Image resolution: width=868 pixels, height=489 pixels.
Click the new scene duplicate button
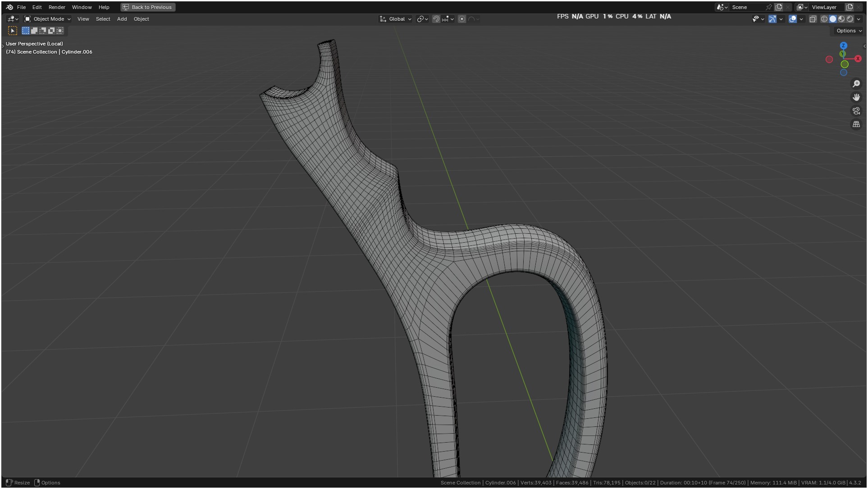tap(779, 7)
